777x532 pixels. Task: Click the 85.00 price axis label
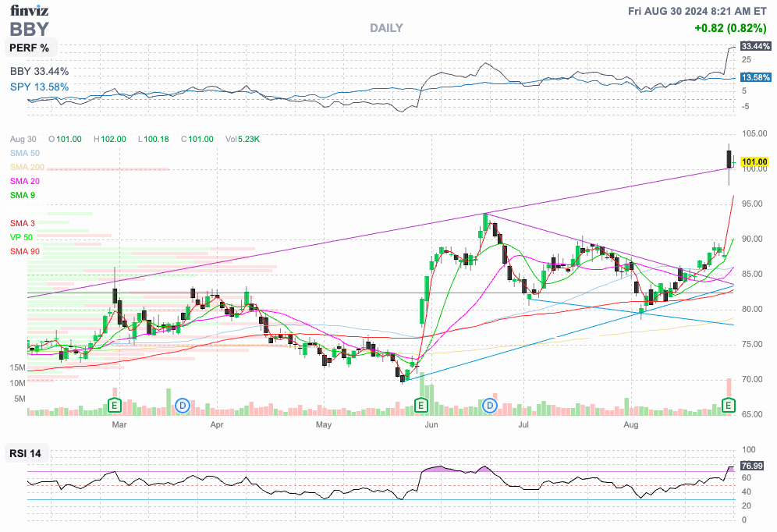[x=752, y=274]
